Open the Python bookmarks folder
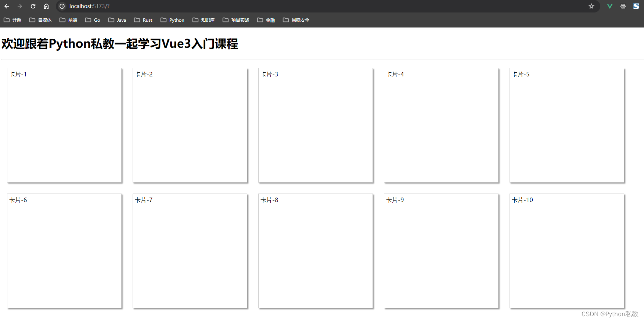 (172, 20)
